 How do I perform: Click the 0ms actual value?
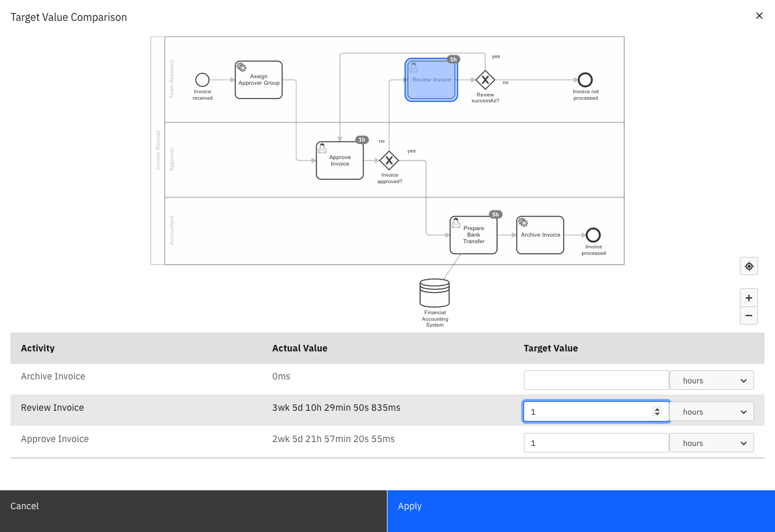point(281,376)
